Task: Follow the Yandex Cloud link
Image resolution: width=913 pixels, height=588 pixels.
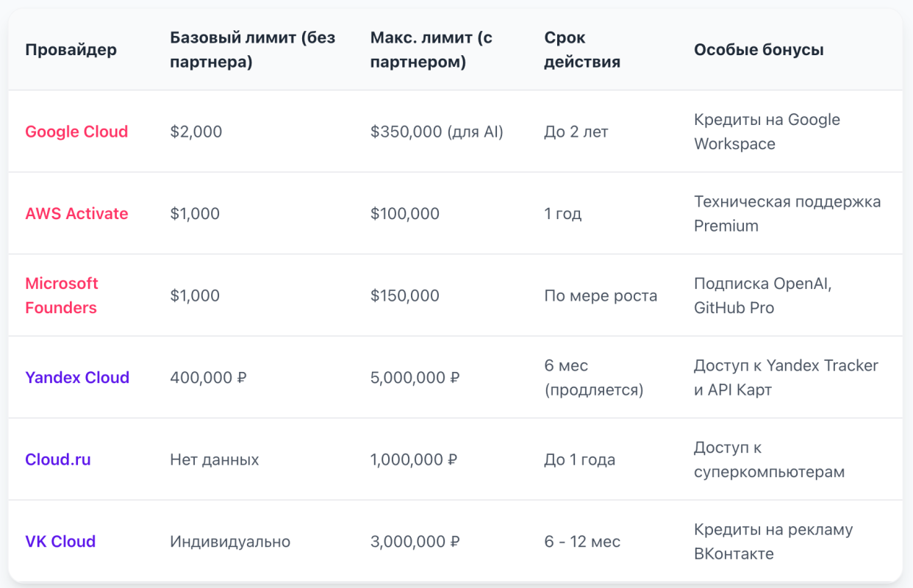Action: [x=77, y=378]
